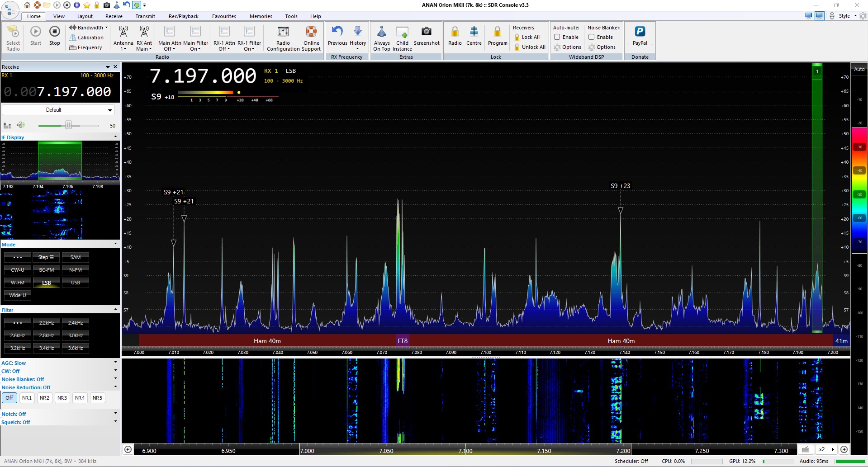This screenshot has height=467, width=868.
Task: Open Noise Blanker Options
Action: pyautogui.click(x=602, y=47)
